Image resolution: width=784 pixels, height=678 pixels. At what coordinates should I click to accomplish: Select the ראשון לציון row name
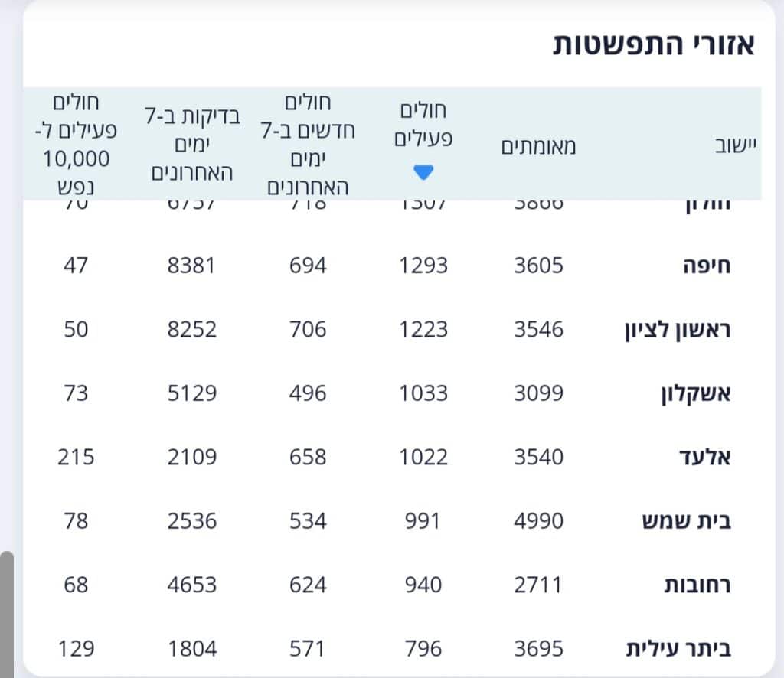(677, 331)
